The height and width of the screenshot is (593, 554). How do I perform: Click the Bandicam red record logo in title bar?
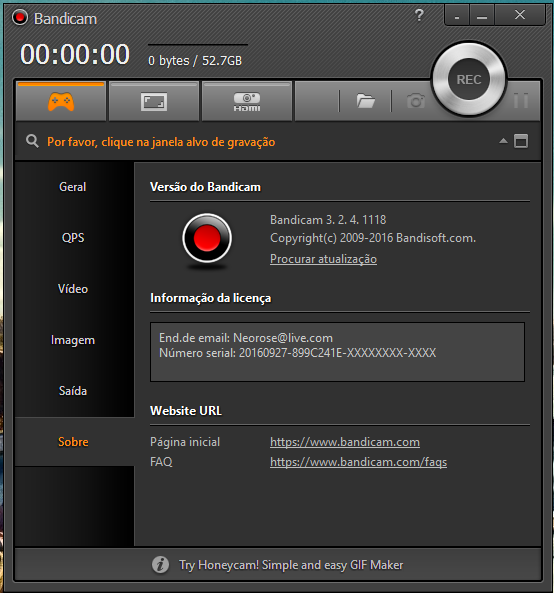(20, 17)
